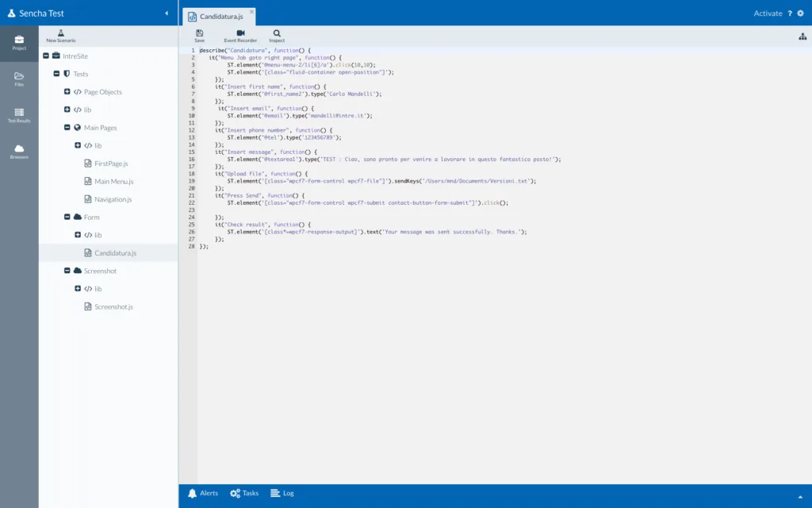This screenshot has height=508, width=812.
Task: Open the Log panel
Action: [x=282, y=493]
